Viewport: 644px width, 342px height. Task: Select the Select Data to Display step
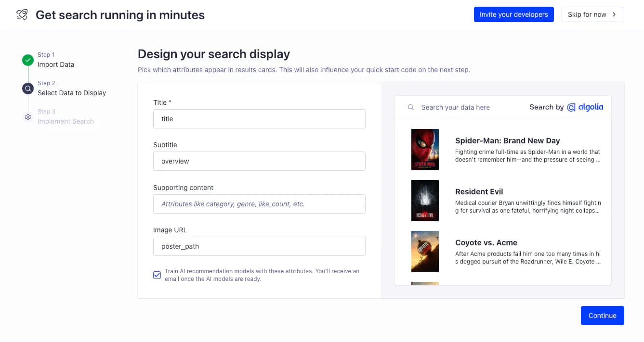(x=72, y=93)
